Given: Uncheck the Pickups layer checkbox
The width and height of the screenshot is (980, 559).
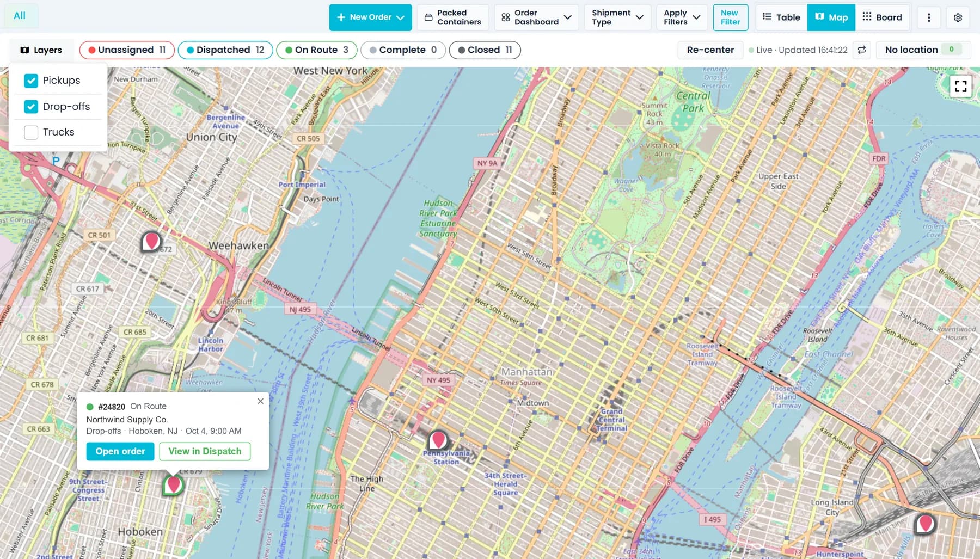Looking at the screenshot, I should tap(31, 81).
